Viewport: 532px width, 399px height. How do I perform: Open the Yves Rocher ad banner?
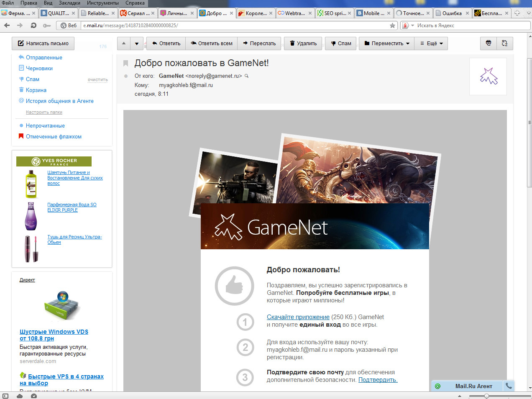54,161
